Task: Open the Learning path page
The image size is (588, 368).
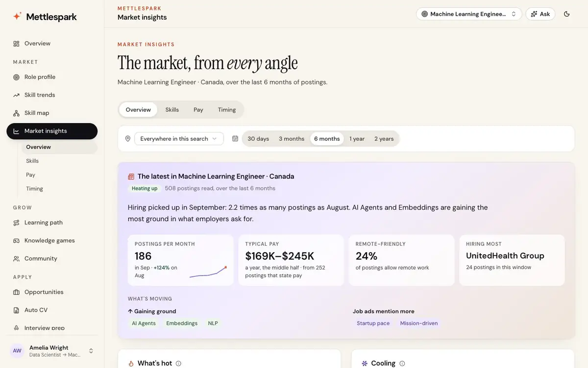Action: pos(52,223)
